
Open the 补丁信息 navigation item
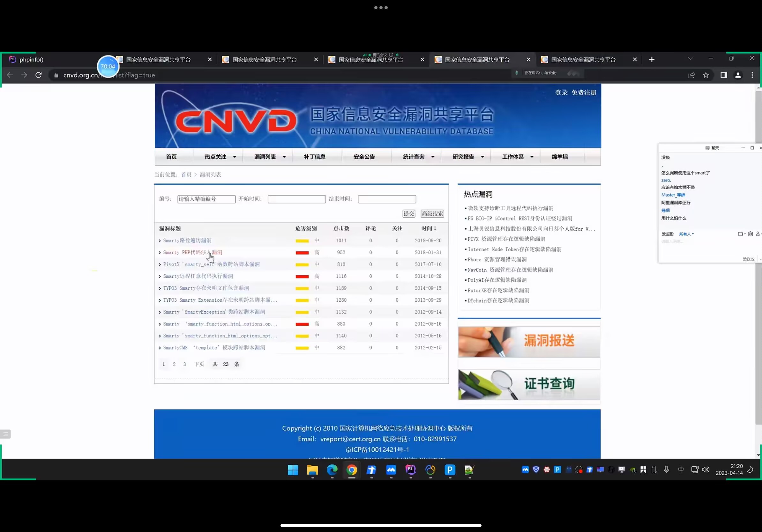coord(314,157)
